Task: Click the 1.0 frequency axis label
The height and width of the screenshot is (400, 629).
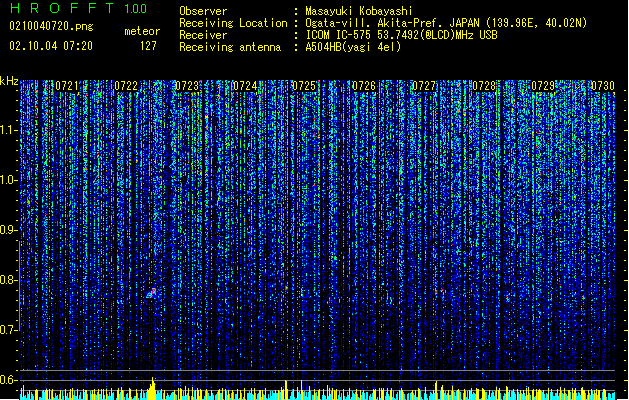Action: [8, 181]
